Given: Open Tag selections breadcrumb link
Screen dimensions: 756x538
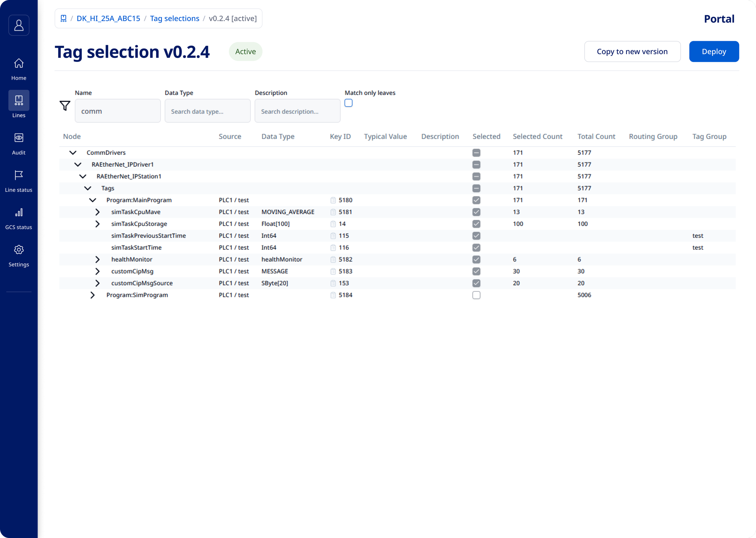Looking at the screenshot, I should (x=174, y=18).
